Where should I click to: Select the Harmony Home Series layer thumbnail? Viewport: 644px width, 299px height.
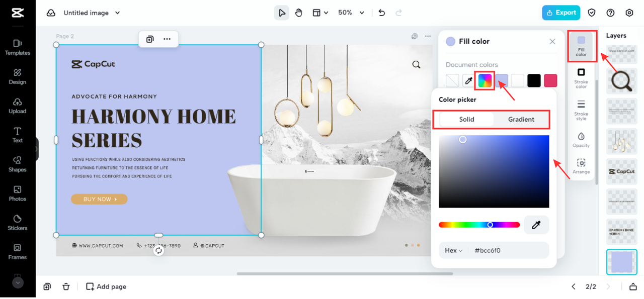pos(622,232)
